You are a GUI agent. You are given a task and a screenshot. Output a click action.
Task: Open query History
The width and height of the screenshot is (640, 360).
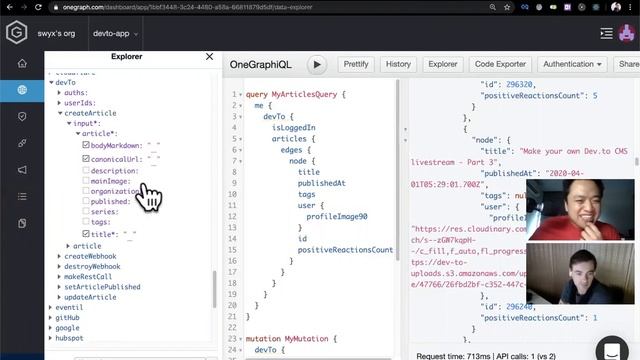[398, 64]
